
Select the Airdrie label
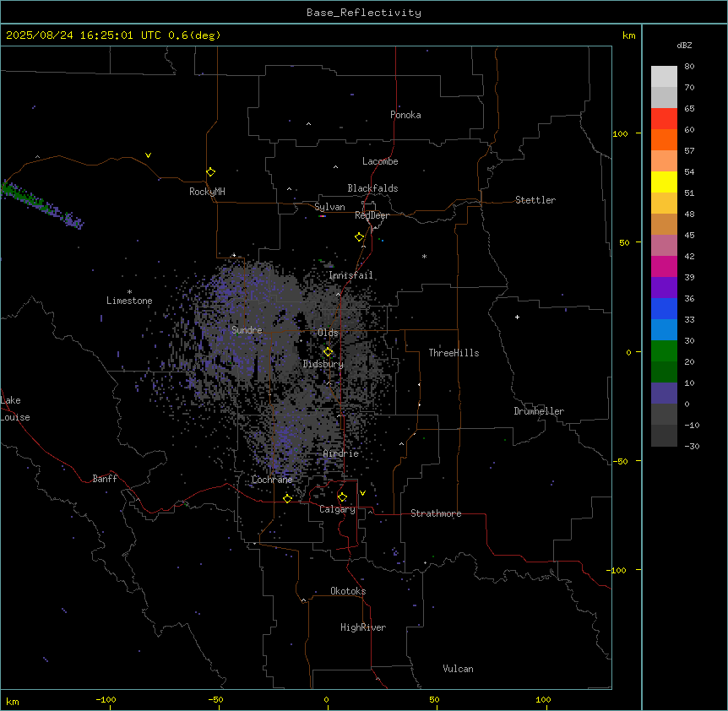341,453
